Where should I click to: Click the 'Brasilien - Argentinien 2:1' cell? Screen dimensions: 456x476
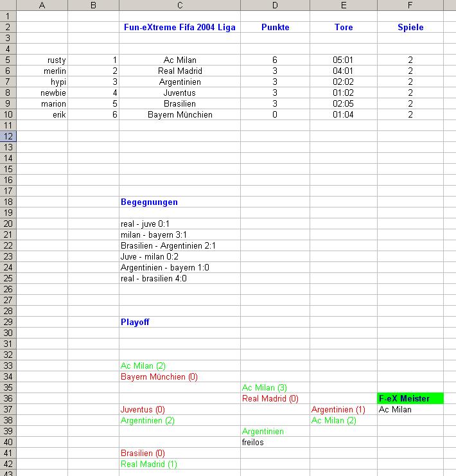point(180,245)
